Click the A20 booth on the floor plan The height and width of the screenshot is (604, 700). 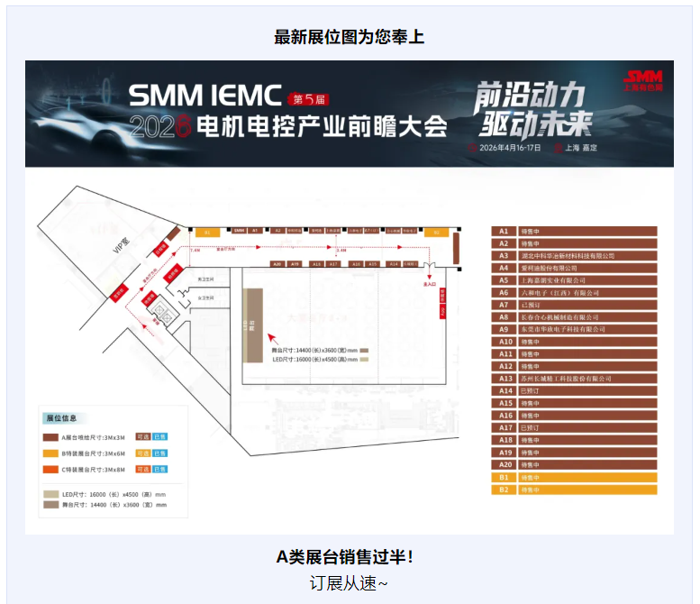pos(277,264)
